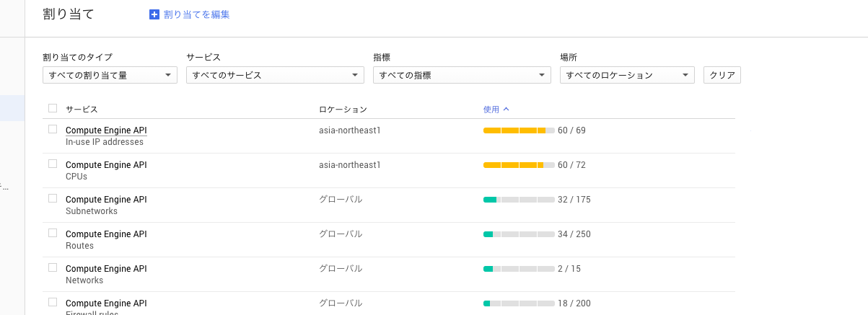Viewport: 868px width, 315px height.
Task: Click the In-use IP addresses metric text
Action: tap(105, 142)
